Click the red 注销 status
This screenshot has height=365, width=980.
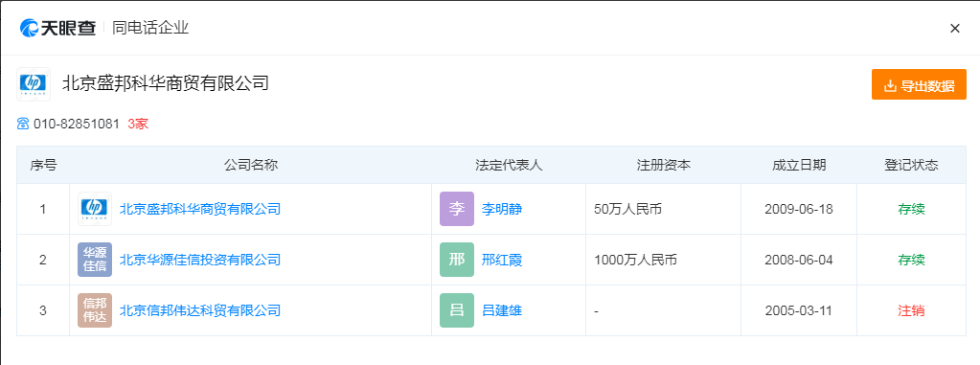coord(911,310)
